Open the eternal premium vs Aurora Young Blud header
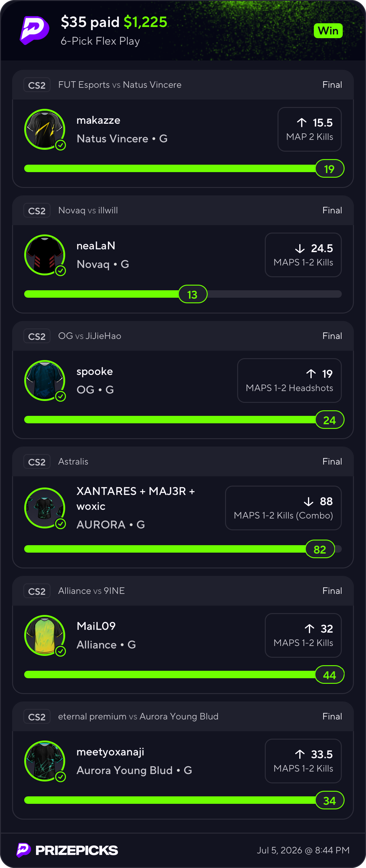 183,716
